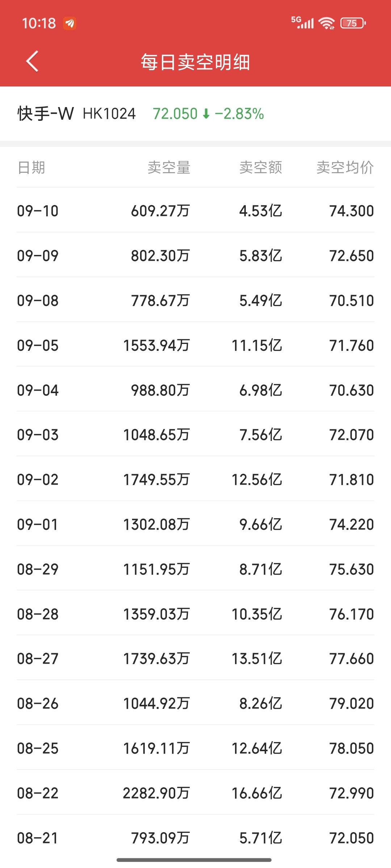391x868 pixels.
Task: Tap the battery level indicator
Action: [x=353, y=23]
